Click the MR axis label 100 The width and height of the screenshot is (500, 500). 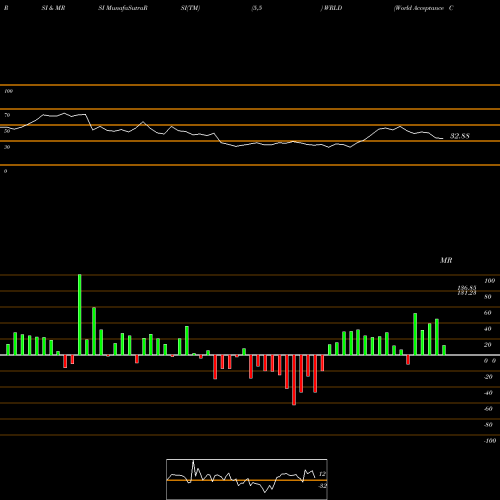pyautogui.click(x=489, y=281)
